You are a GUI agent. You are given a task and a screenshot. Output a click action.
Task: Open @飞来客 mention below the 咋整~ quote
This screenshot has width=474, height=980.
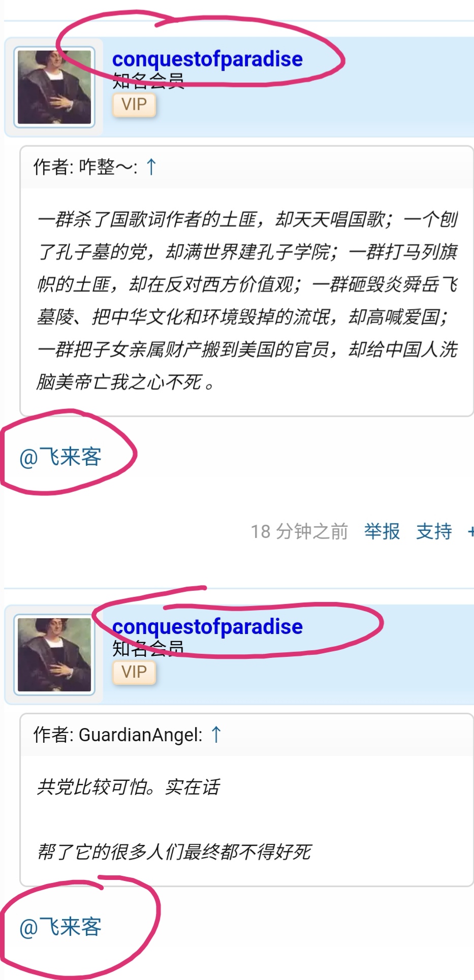tap(60, 457)
